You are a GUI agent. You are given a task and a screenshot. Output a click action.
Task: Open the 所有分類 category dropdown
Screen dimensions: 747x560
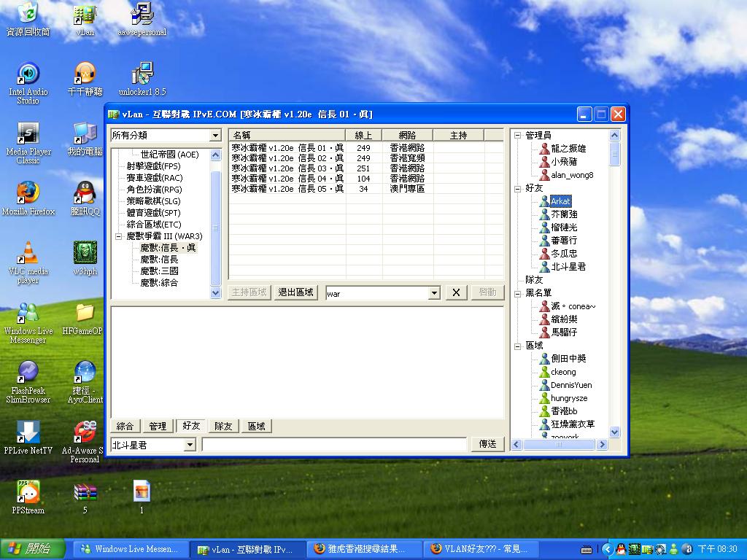tap(214, 135)
